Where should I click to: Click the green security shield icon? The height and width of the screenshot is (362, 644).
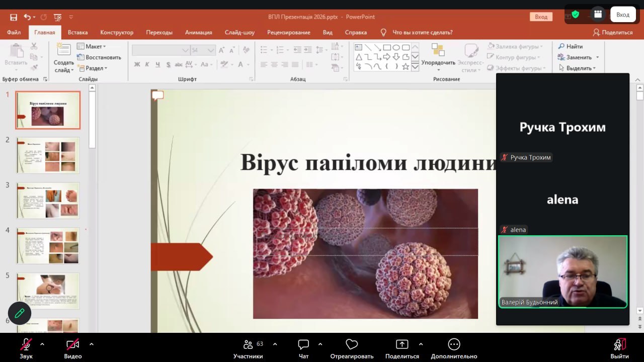click(575, 15)
